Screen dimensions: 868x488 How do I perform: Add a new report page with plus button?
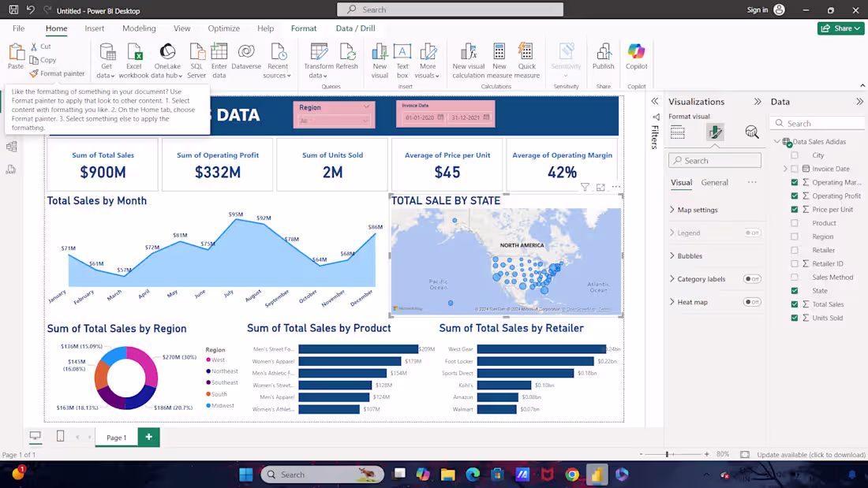(x=147, y=436)
